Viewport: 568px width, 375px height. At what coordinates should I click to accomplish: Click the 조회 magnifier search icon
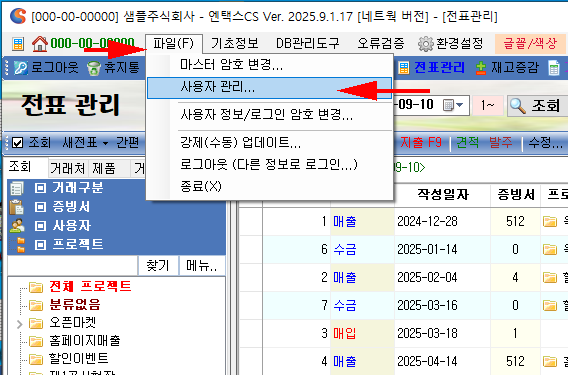click(517, 106)
